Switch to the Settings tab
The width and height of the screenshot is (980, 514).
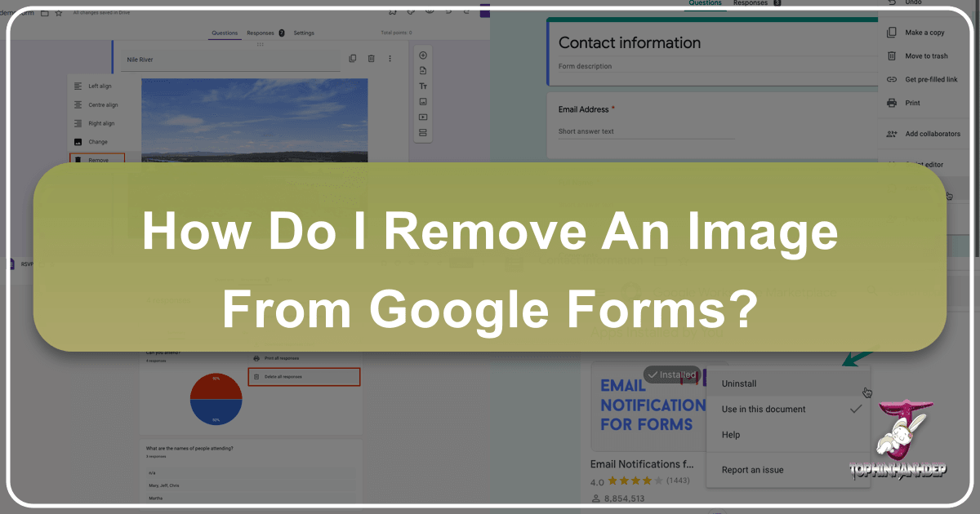(304, 33)
